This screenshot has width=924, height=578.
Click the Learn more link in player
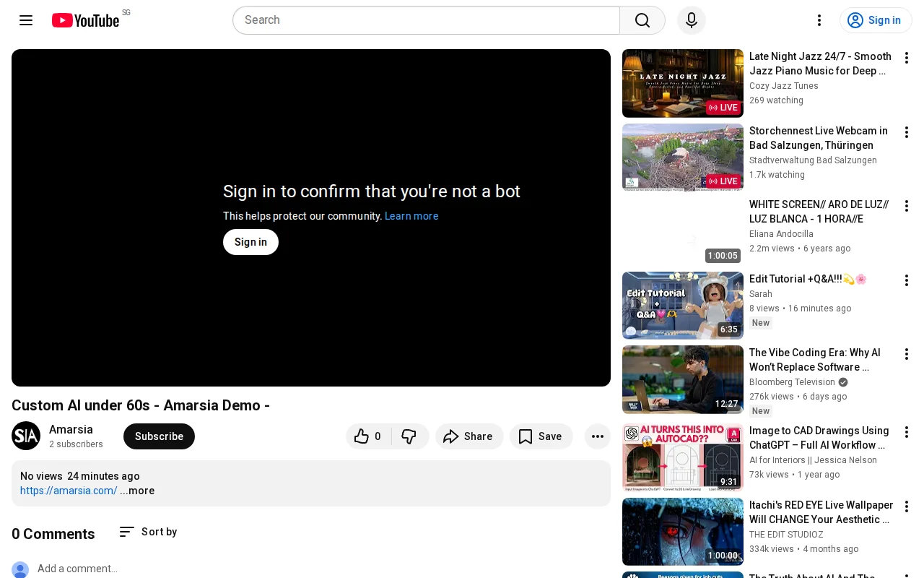click(411, 216)
